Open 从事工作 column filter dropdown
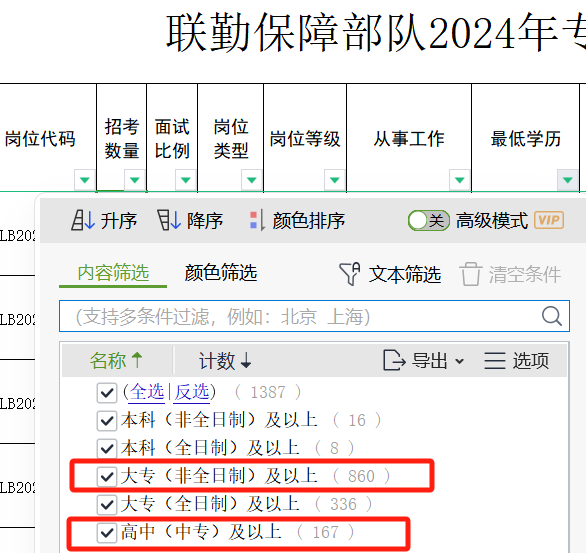This screenshot has width=586, height=553. click(x=459, y=180)
